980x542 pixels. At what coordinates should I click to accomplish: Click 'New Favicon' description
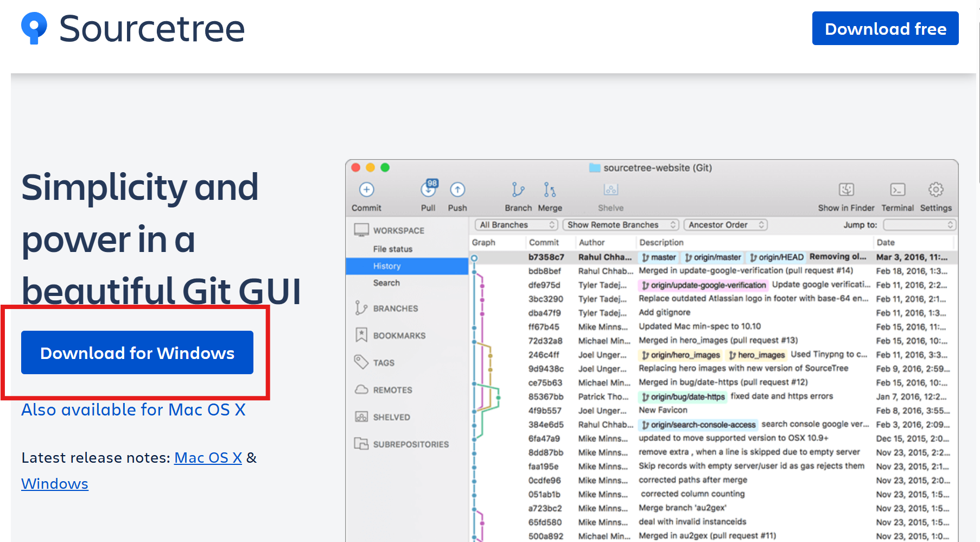point(663,410)
